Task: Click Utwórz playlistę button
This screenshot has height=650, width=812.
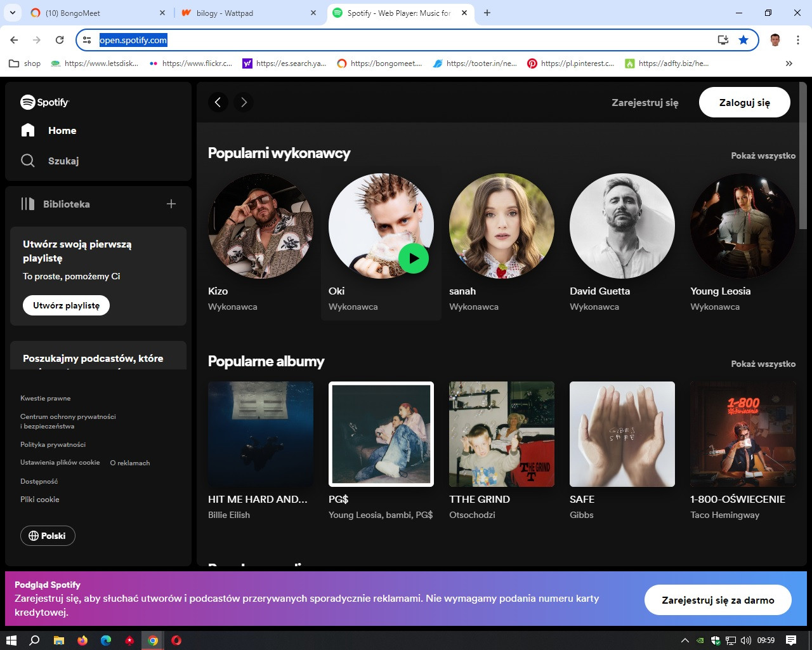Action: [67, 305]
